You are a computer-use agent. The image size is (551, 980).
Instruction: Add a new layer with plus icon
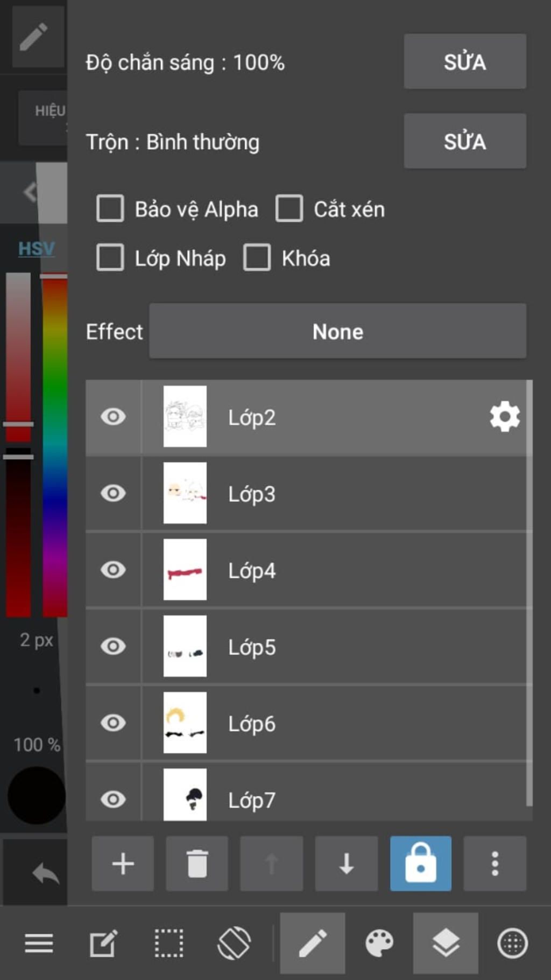[x=123, y=864]
